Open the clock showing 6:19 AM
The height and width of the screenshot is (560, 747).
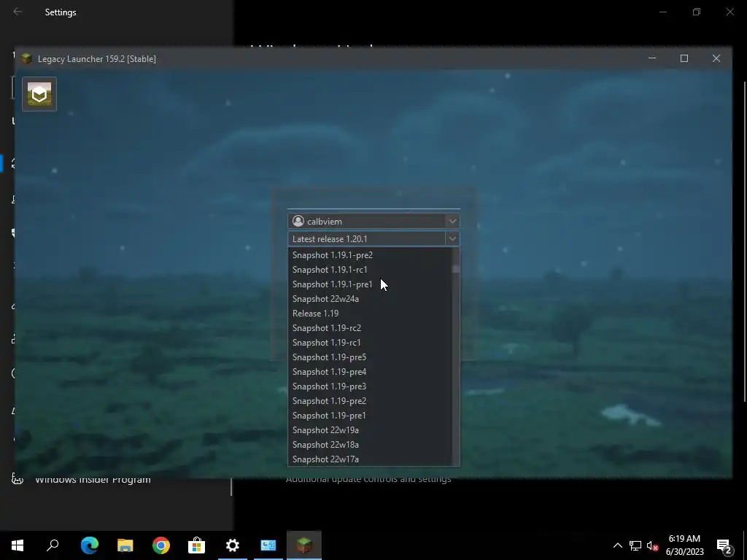point(684,545)
